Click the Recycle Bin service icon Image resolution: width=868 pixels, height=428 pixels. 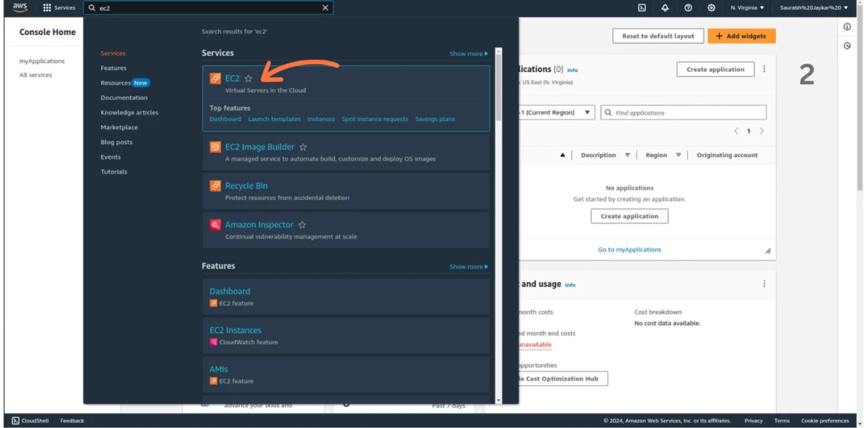216,186
